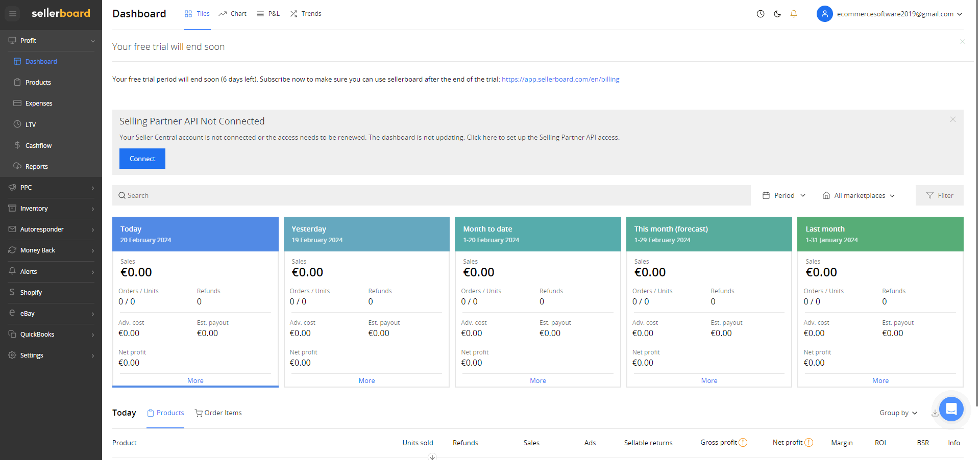This screenshot has width=980, height=460.
Task: Expand the Autoresponder menu section
Action: click(x=51, y=229)
